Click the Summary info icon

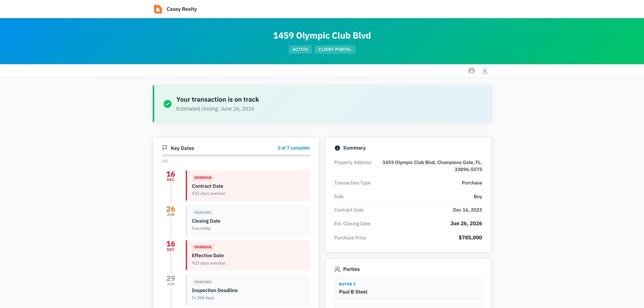(x=337, y=148)
